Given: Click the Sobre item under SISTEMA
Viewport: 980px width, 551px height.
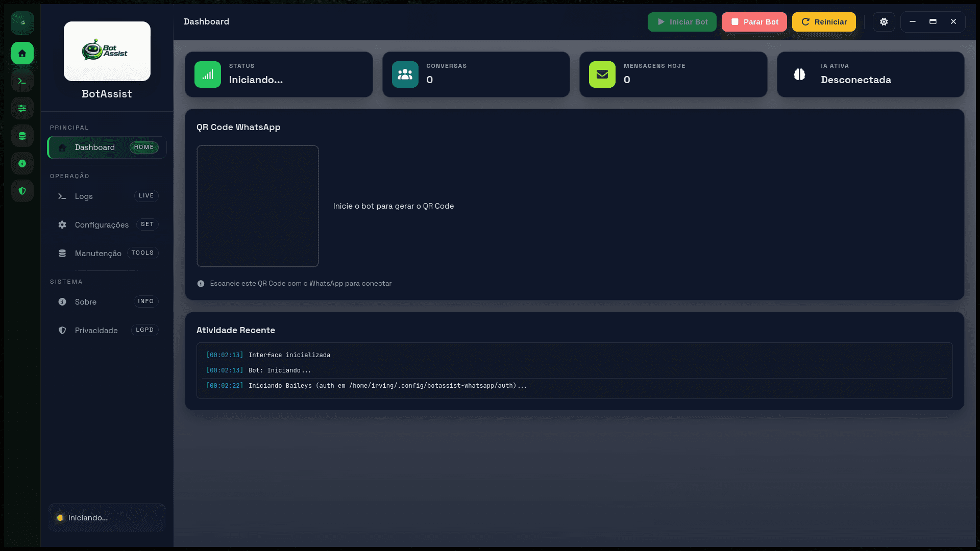Looking at the screenshot, I should coord(106,302).
